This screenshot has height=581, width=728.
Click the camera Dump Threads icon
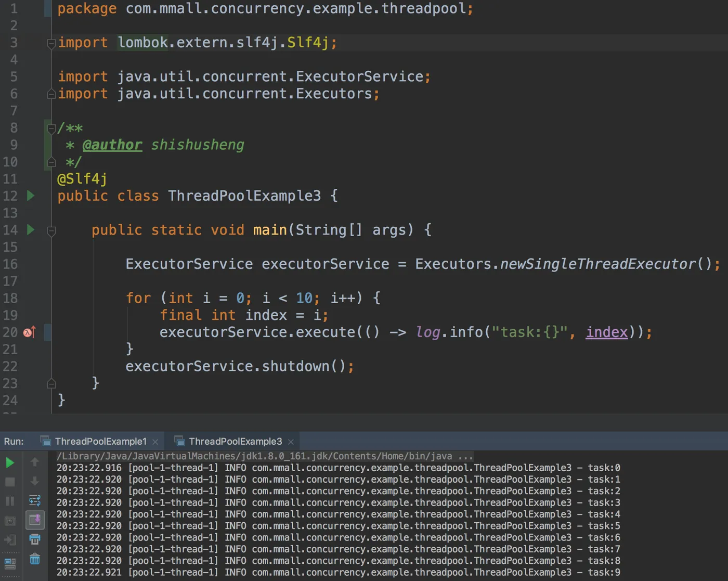(10, 521)
